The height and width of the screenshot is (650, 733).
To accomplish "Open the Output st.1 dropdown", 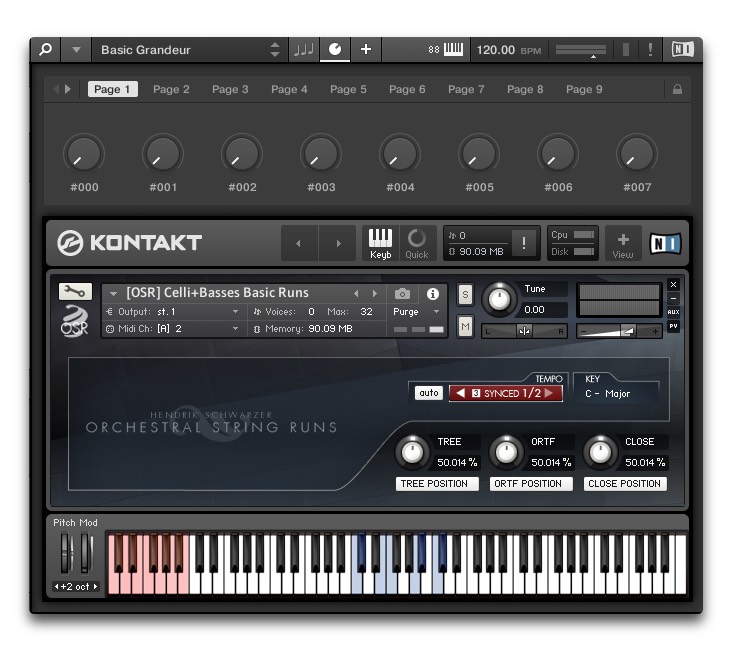I will (172, 311).
